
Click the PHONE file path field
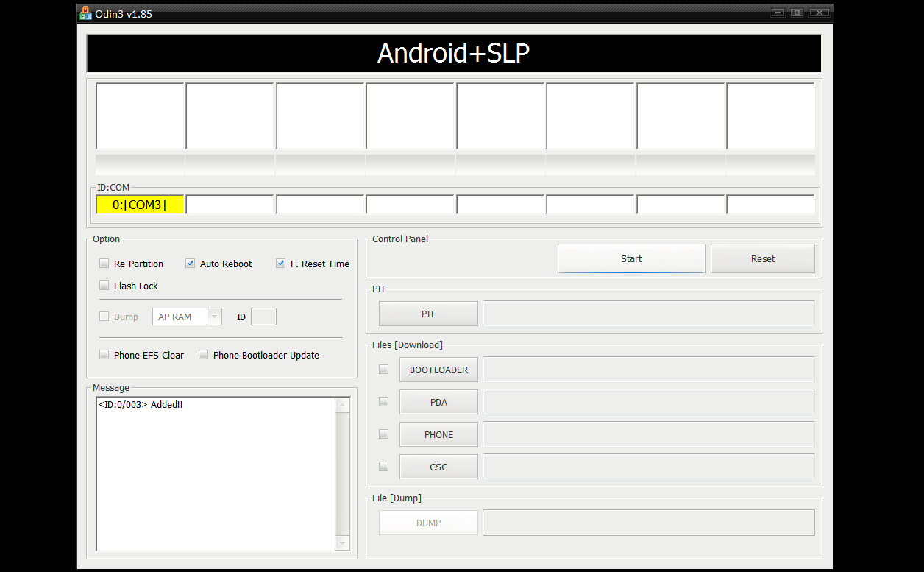coord(649,434)
